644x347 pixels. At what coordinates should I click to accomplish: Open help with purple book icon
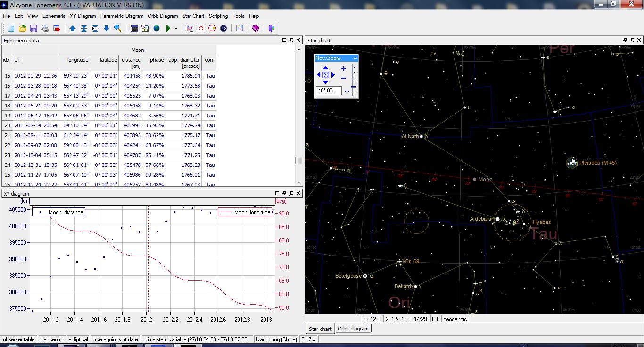point(255,28)
